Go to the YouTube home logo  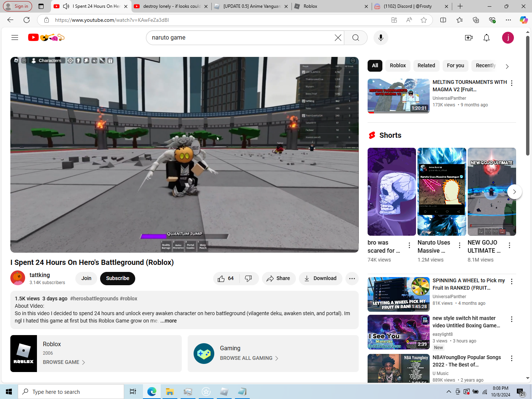(47, 37)
